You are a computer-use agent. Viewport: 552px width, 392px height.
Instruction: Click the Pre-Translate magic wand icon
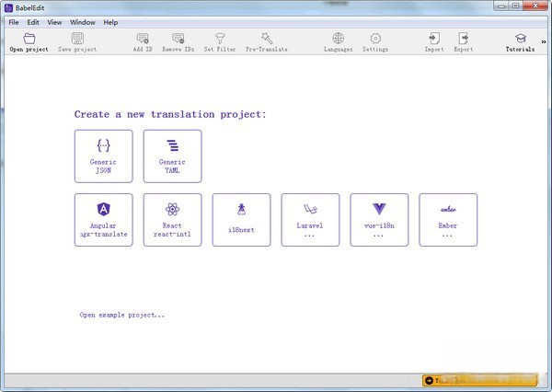coord(267,38)
